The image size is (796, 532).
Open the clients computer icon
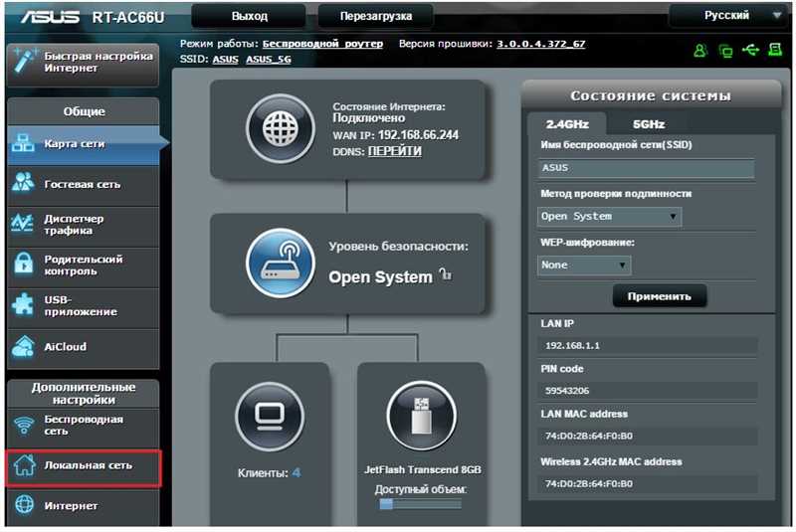click(x=270, y=417)
